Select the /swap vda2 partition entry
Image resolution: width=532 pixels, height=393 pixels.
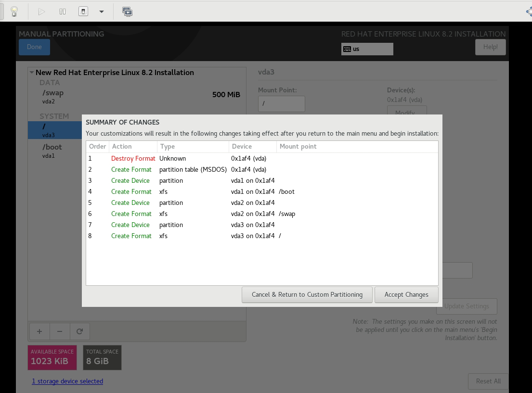[137, 97]
